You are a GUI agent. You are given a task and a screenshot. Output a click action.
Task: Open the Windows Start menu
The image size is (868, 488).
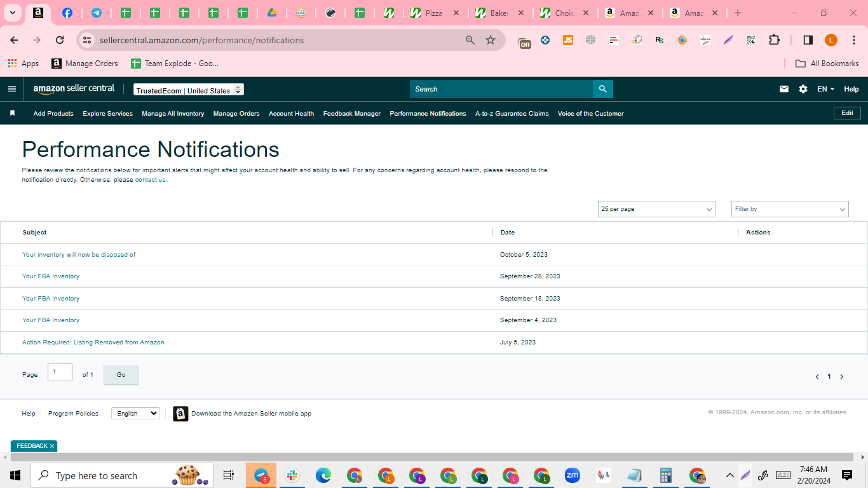[15, 475]
